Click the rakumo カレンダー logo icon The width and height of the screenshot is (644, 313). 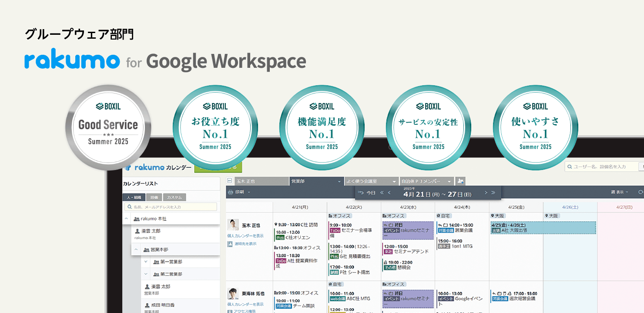[128, 167]
